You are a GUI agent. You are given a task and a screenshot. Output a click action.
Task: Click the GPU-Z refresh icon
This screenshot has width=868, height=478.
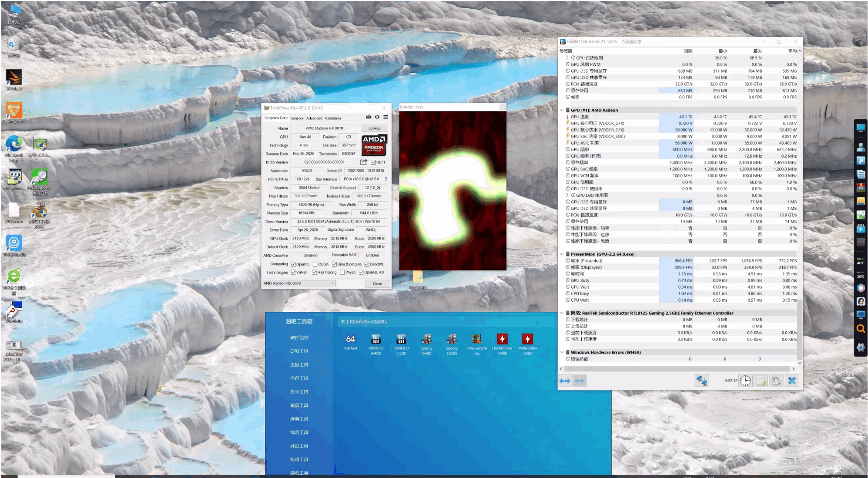pyautogui.click(x=377, y=117)
